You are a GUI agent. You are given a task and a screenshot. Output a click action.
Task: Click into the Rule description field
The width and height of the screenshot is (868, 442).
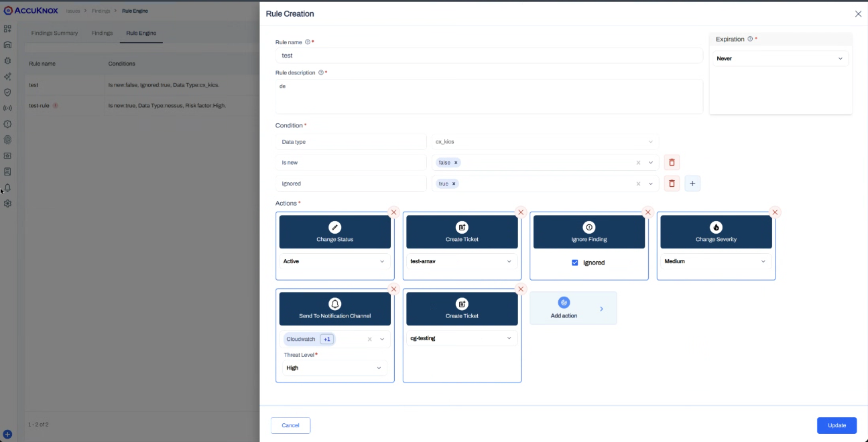click(x=489, y=96)
